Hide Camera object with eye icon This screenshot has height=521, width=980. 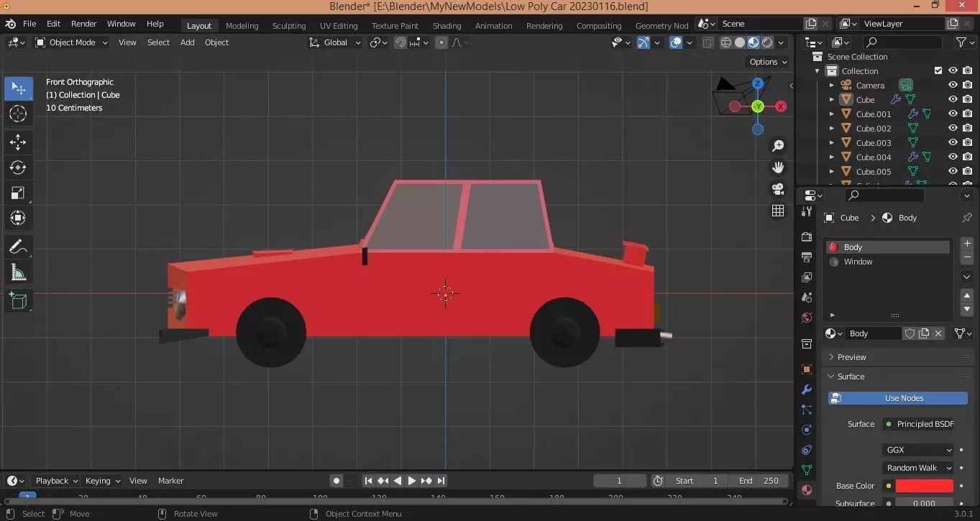click(x=953, y=86)
